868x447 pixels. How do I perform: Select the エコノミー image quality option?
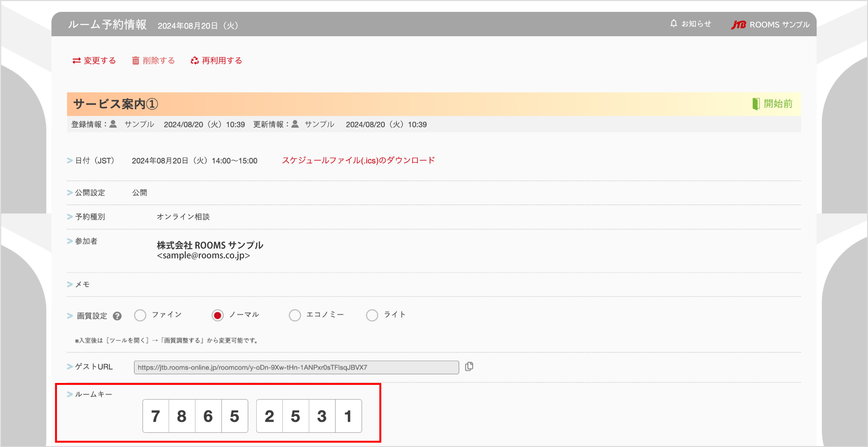295,315
